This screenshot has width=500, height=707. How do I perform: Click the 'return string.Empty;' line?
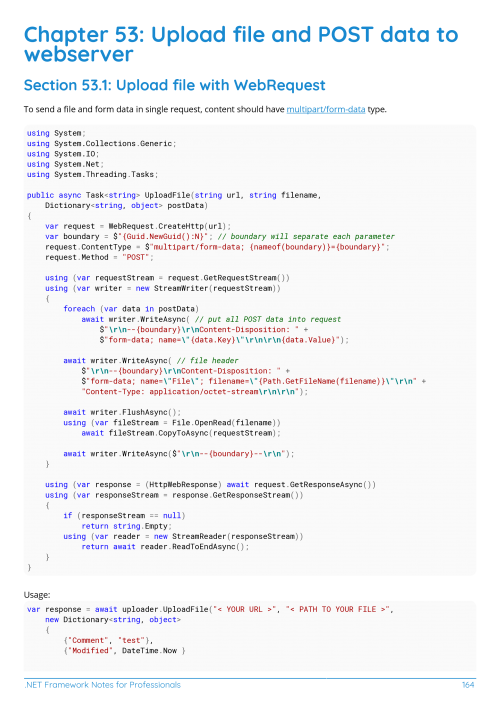tap(126, 526)
